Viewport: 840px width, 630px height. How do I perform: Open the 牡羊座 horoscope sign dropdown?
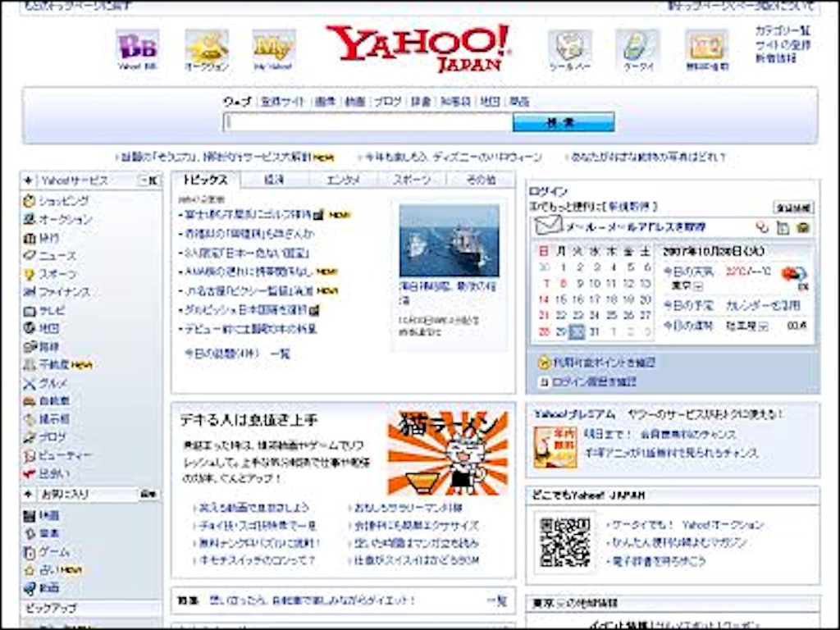tap(763, 326)
